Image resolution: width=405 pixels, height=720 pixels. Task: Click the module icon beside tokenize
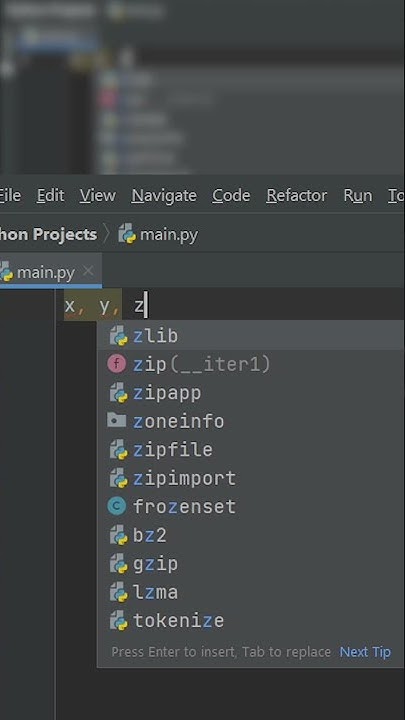[118, 621]
